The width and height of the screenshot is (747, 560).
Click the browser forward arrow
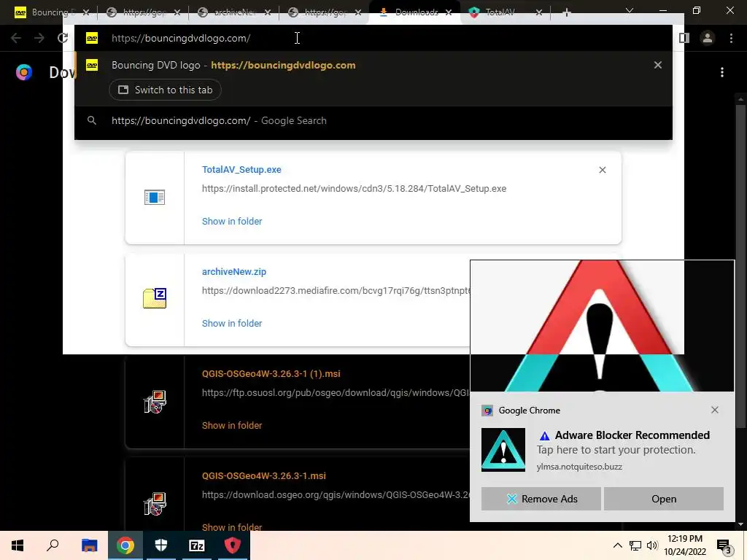tap(39, 38)
